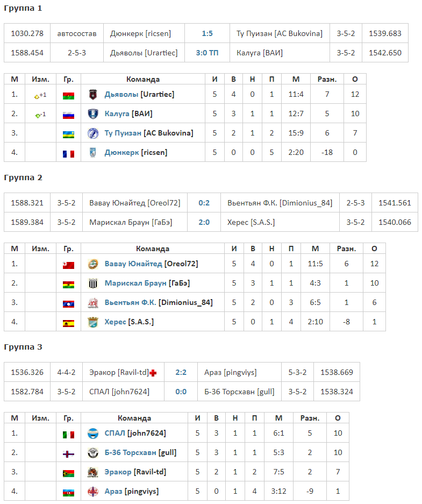
Task: Open СПАЛ team link in standings
Action: click(115, 433)
